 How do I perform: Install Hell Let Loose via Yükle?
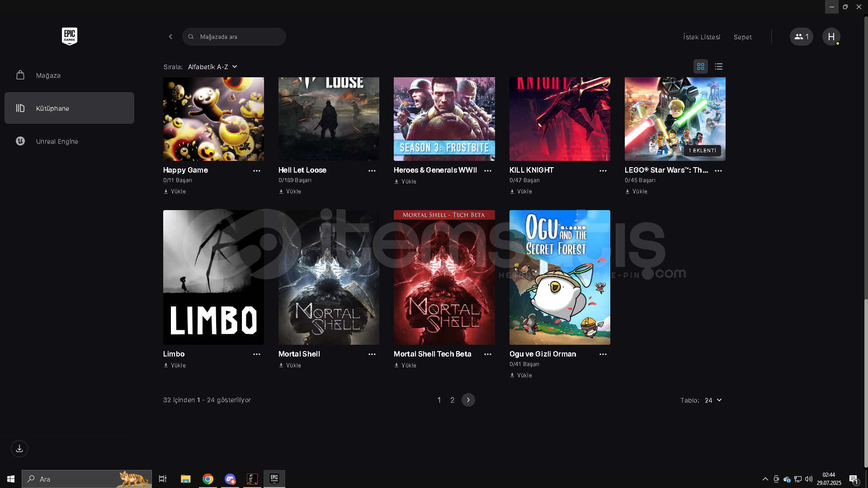point(290,192)
